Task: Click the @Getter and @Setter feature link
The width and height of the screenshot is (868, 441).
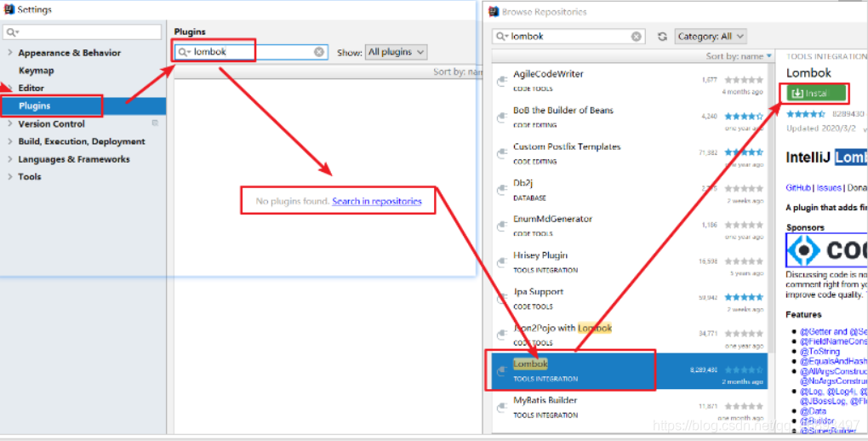Action: pos(833,331)
